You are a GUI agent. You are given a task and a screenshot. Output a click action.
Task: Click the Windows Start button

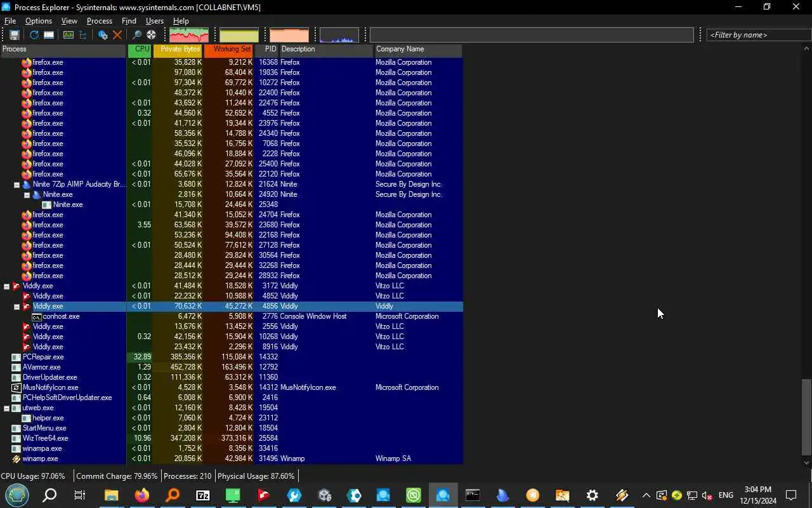[x=17, y=495]
